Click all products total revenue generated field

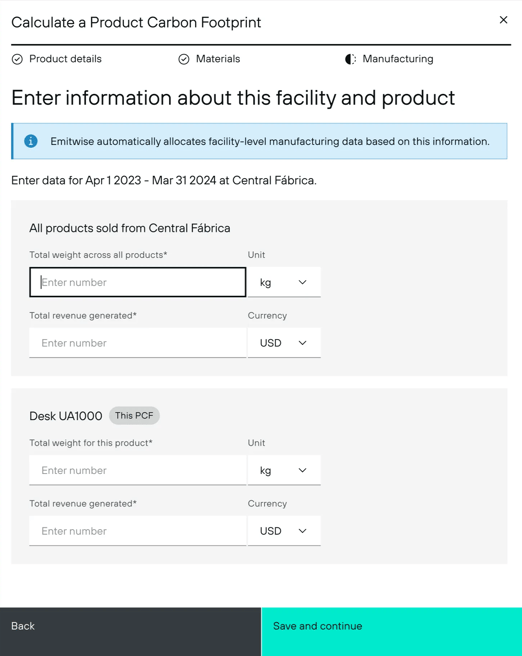pos(138,343)
